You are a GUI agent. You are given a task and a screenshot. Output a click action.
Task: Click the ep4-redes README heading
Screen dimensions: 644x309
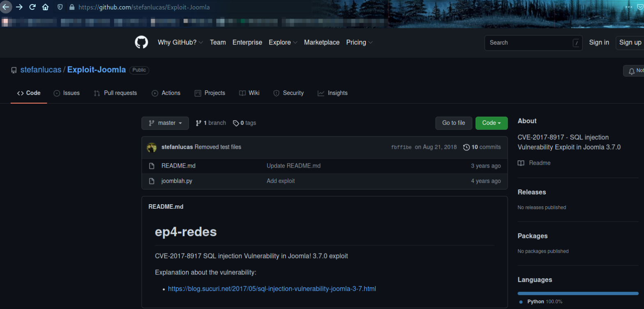tap(186, 232)
